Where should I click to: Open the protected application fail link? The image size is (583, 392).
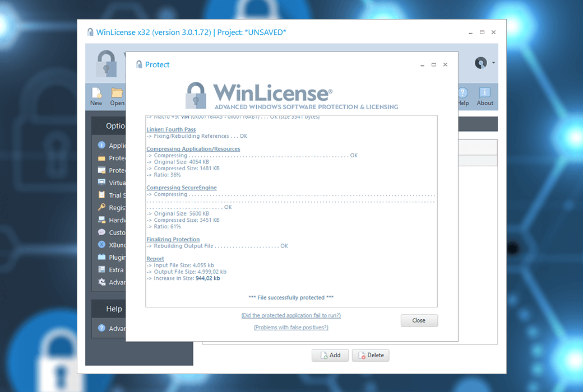coord(290,315)
